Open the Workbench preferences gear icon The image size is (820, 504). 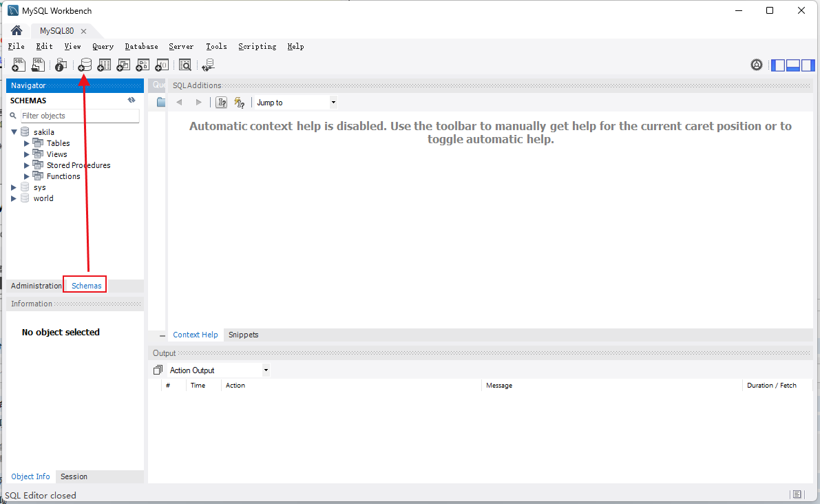click(757, 65)
